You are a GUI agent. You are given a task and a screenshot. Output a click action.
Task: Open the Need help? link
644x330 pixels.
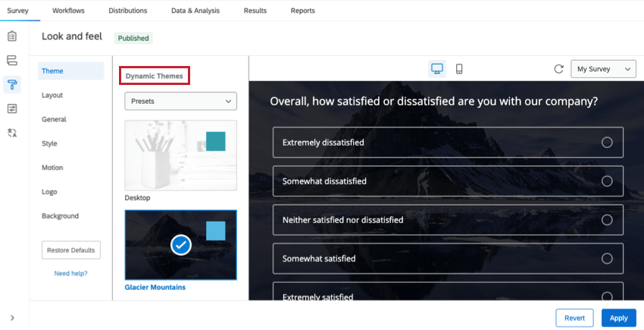pos(70,273)
